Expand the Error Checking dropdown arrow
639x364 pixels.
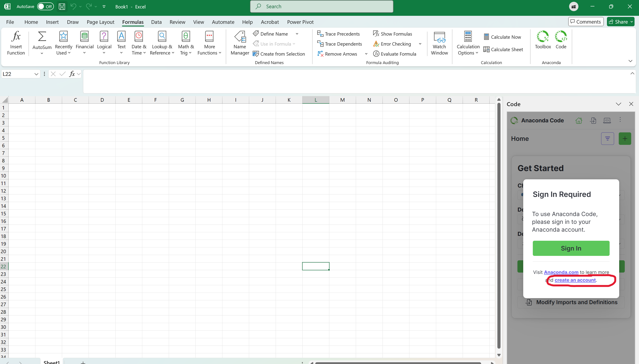click(x=420, y=44)
